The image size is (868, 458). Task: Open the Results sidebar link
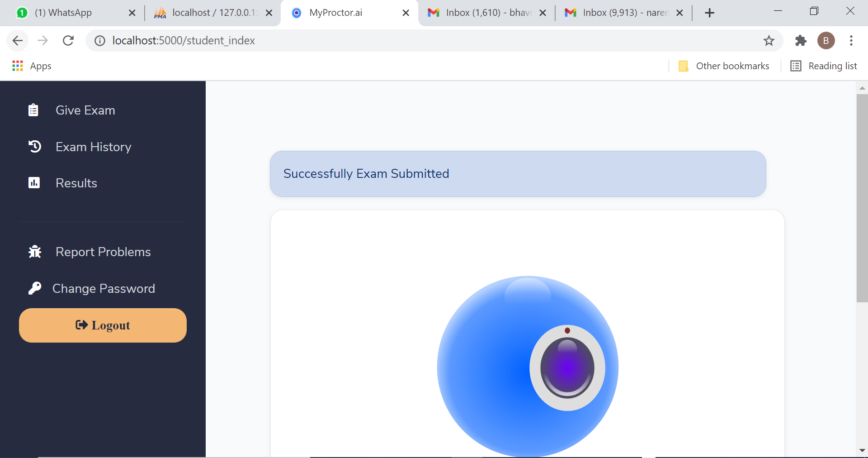coord(76,183)
